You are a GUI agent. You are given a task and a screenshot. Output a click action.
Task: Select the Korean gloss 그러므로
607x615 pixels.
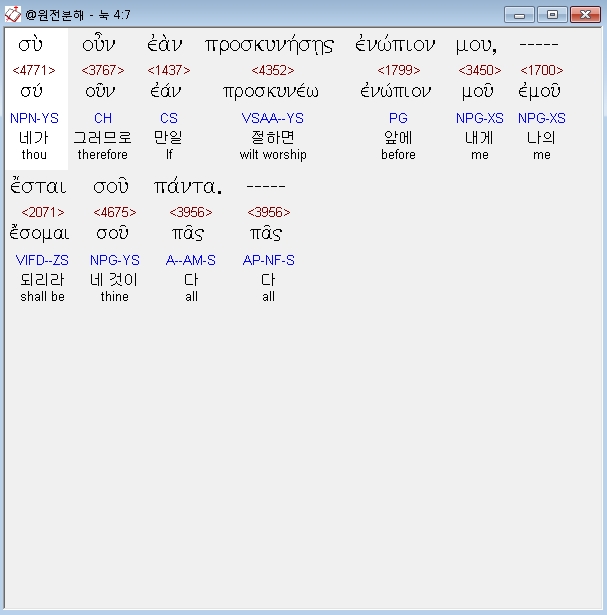click(102, 138)
